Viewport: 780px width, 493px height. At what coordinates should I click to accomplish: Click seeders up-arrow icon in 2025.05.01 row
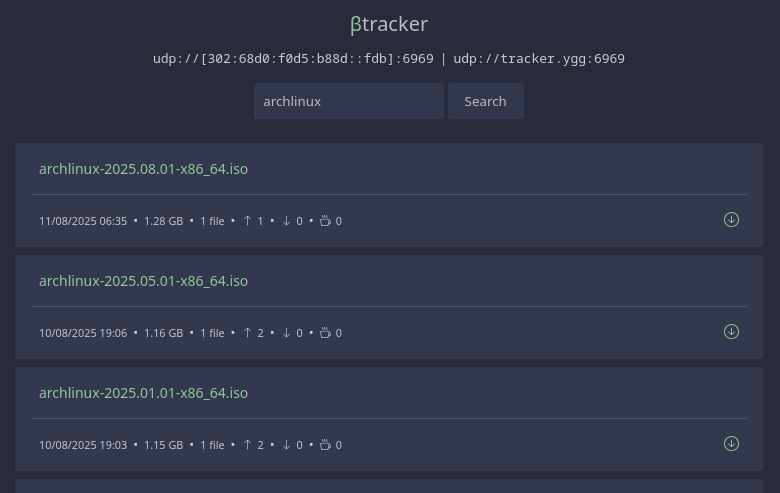(x=247, y=332)
